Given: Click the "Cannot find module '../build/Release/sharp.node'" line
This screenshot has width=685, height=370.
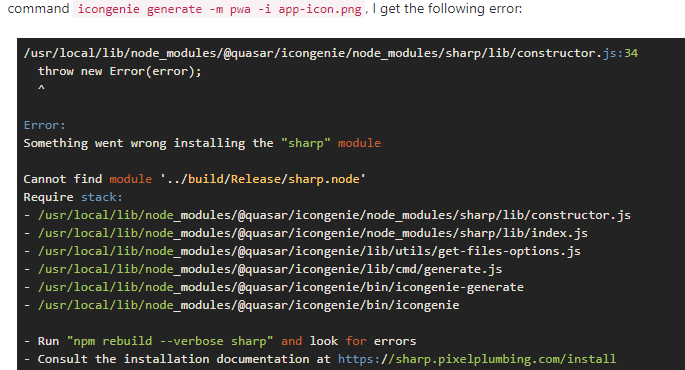Looking at the screenshot, I should (194, 179).
